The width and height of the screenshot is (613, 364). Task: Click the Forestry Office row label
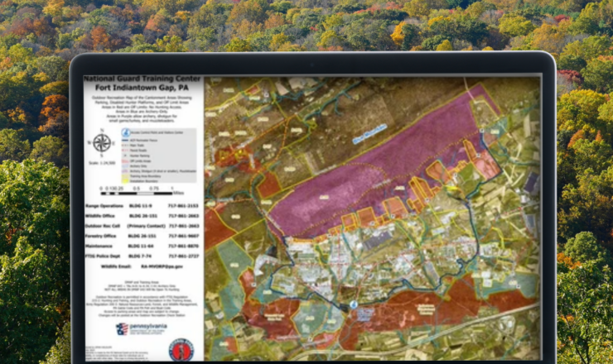[x=103, y=235]
